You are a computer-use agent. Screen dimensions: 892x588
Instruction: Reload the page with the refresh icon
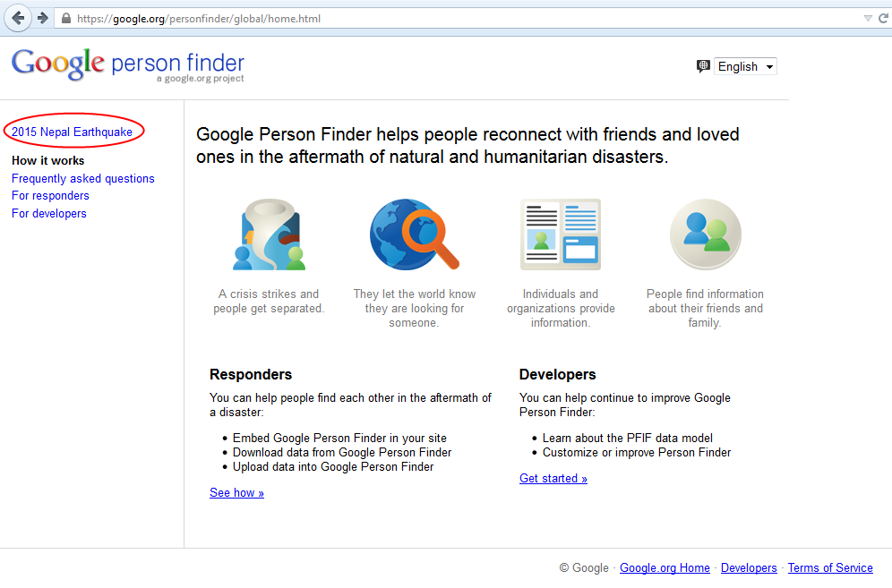(x=883, y=18)
